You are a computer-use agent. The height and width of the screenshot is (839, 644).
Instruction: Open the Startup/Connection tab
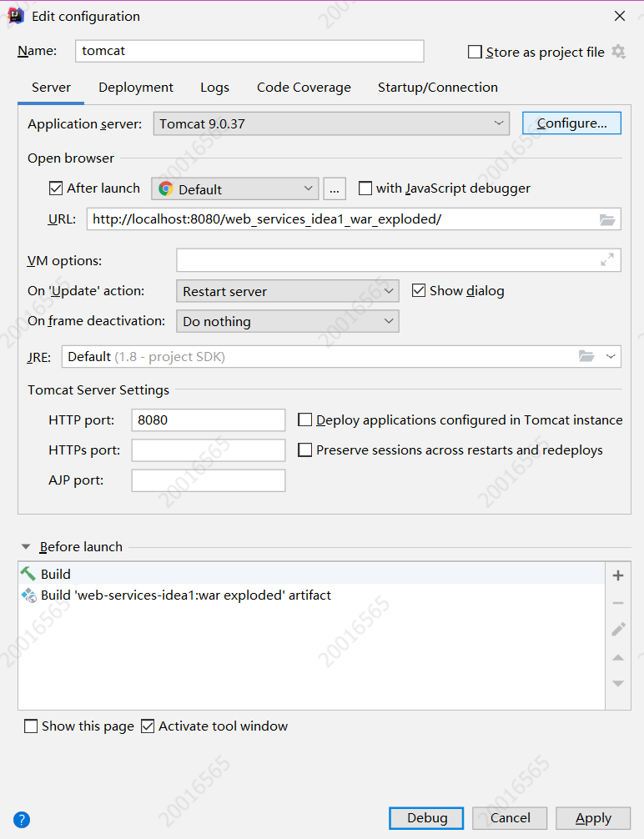(438, 88)
